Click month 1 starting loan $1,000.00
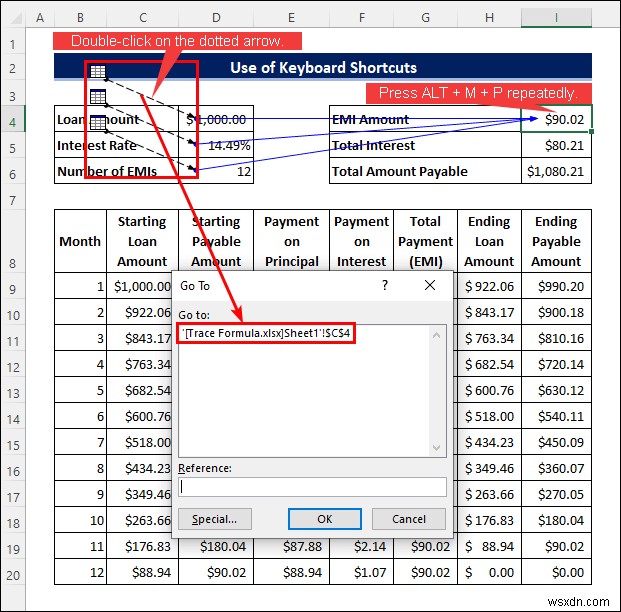 (x=139, y=286)
